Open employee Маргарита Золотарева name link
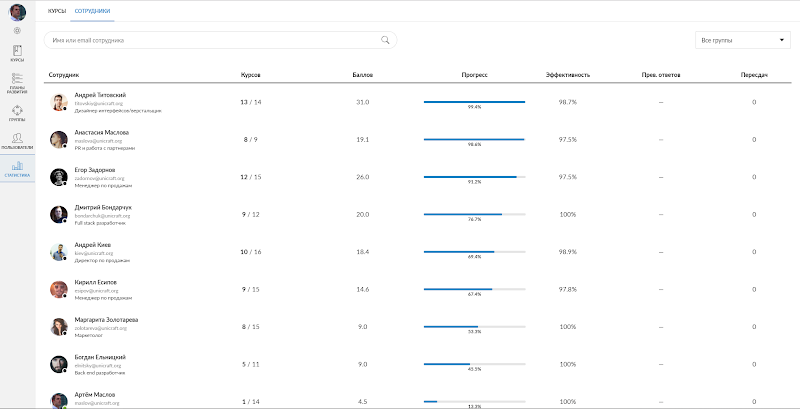This screenshot has height=409, width=800. pos(106,320)
